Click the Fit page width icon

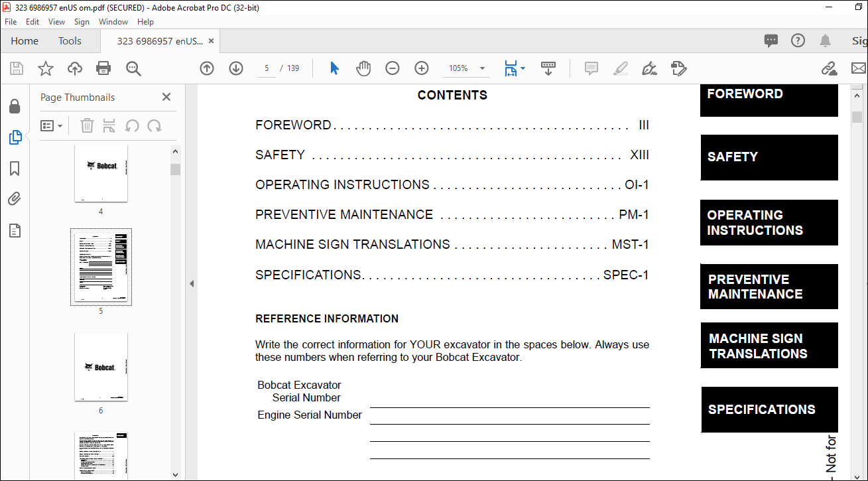[510, 68]
